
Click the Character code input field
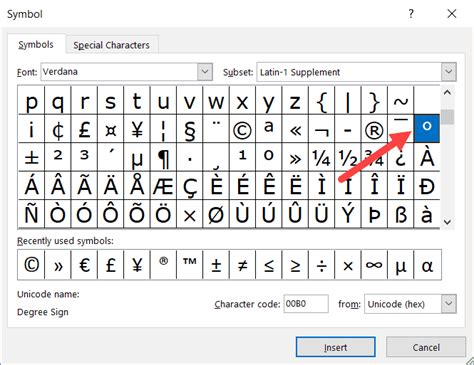(x=306, y=304)
